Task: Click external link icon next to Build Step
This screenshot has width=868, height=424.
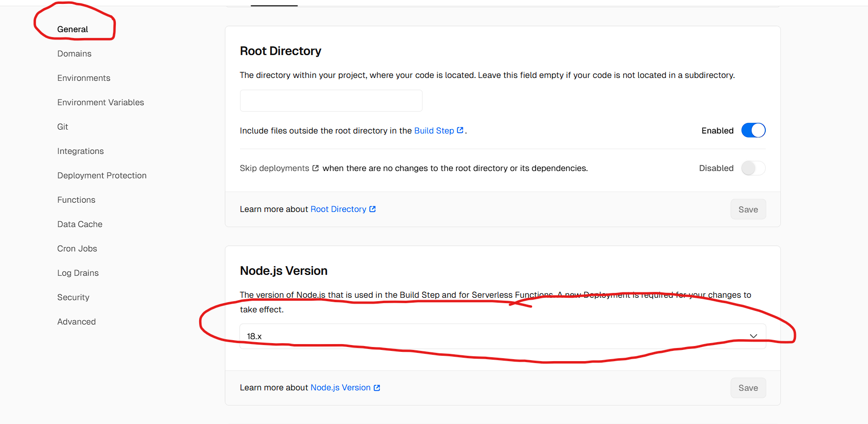Action: [x=460, y=130]
